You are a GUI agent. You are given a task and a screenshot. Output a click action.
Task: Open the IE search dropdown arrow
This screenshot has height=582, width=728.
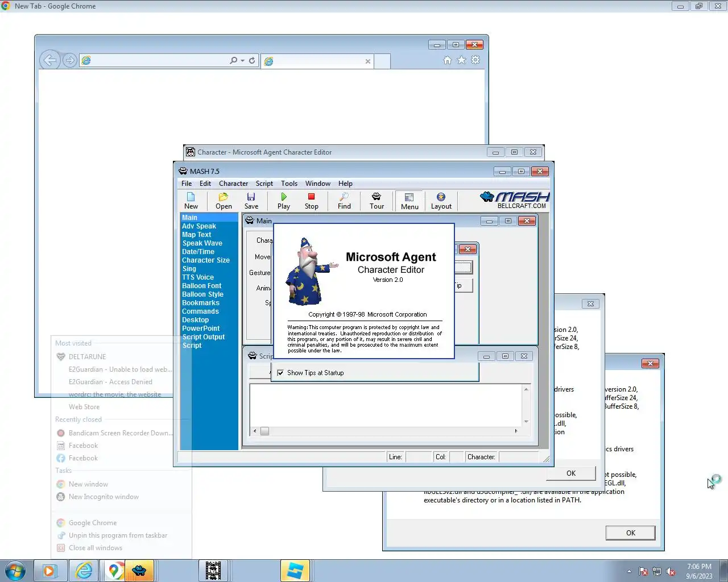(x=243, y=60)
